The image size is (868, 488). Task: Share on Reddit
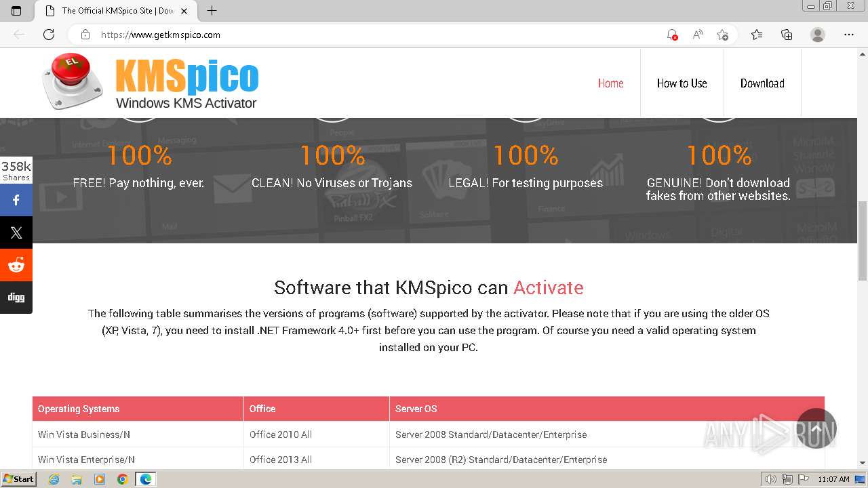click(16, 265)
